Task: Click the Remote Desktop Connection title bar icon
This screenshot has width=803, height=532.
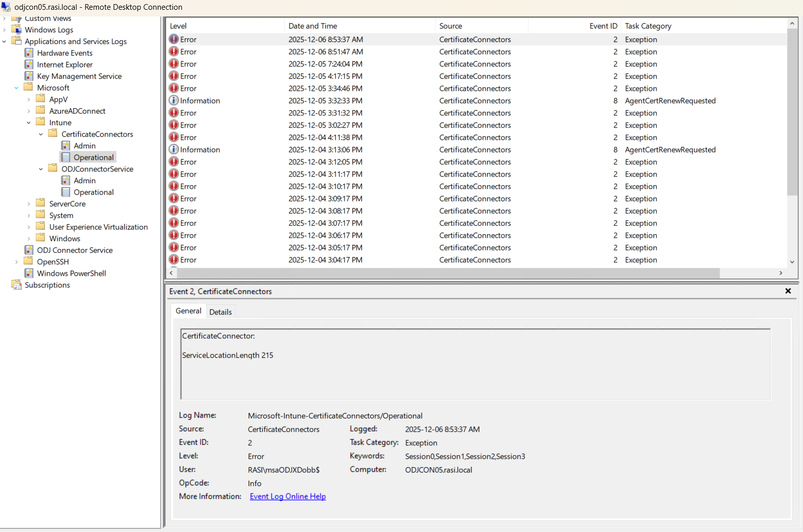Action: click(x=6, y=7)
